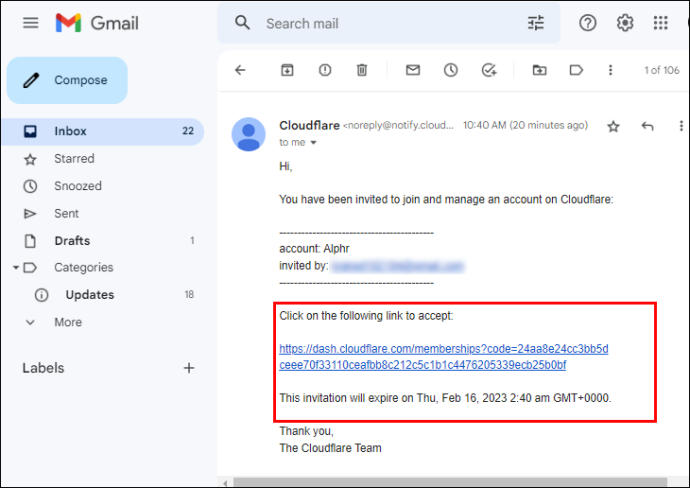Go back to inbox arrow

240,70
